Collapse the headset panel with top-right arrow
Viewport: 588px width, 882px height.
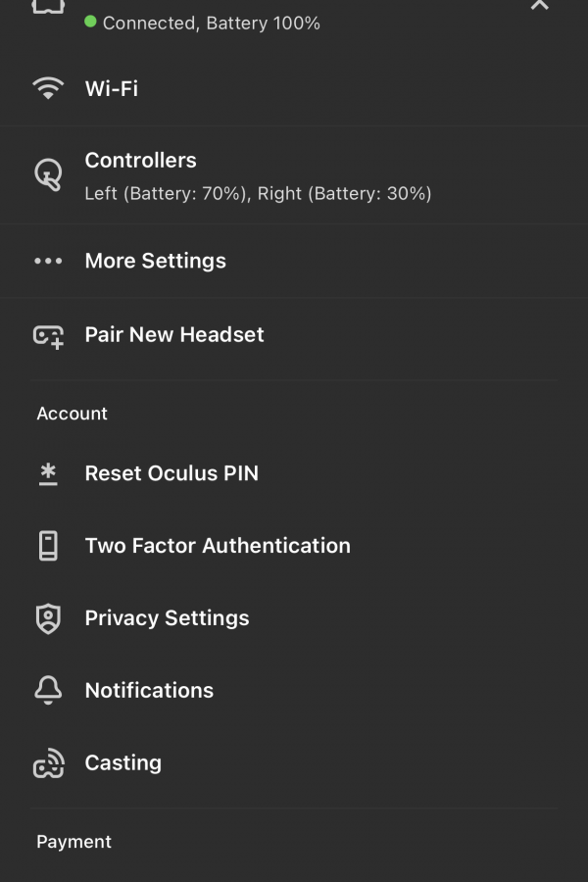tap(539, 5)
